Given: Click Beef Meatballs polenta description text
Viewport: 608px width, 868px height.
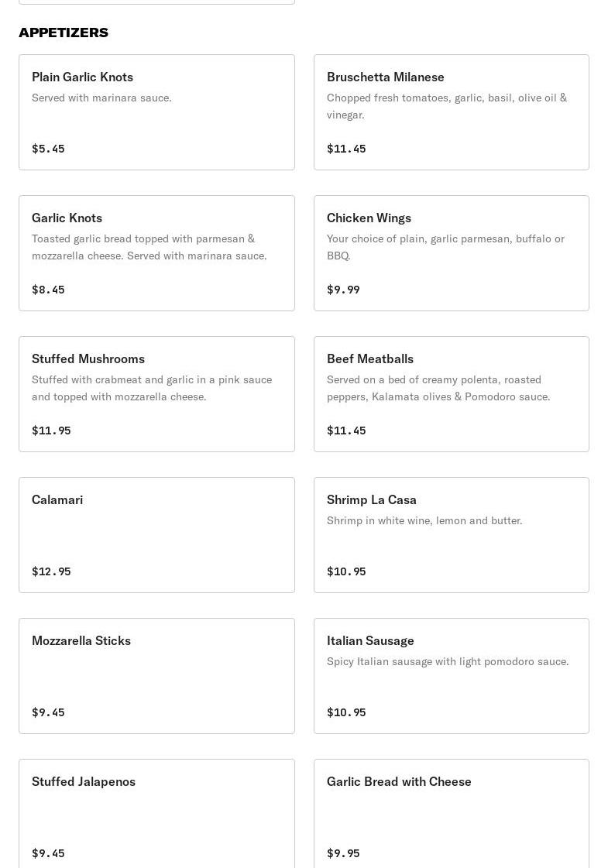Looking at the screenshot, I should (x=438, y=388).
